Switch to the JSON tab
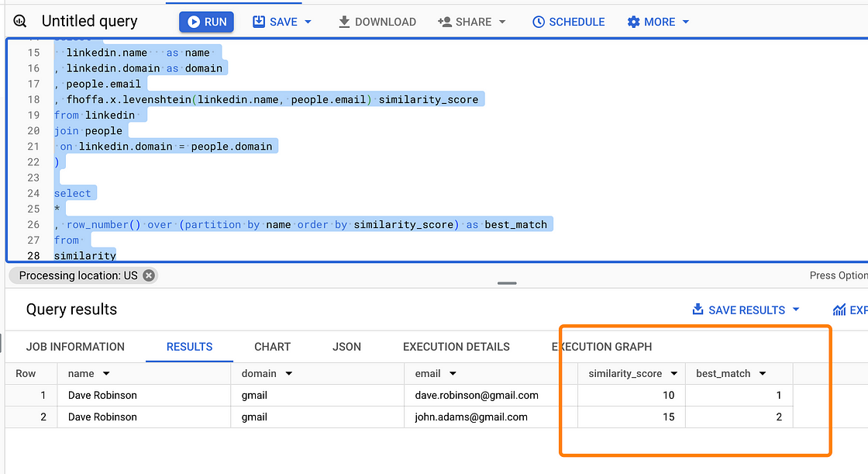Viewport: 868px width, 474px height. click(x=346, y=347)
